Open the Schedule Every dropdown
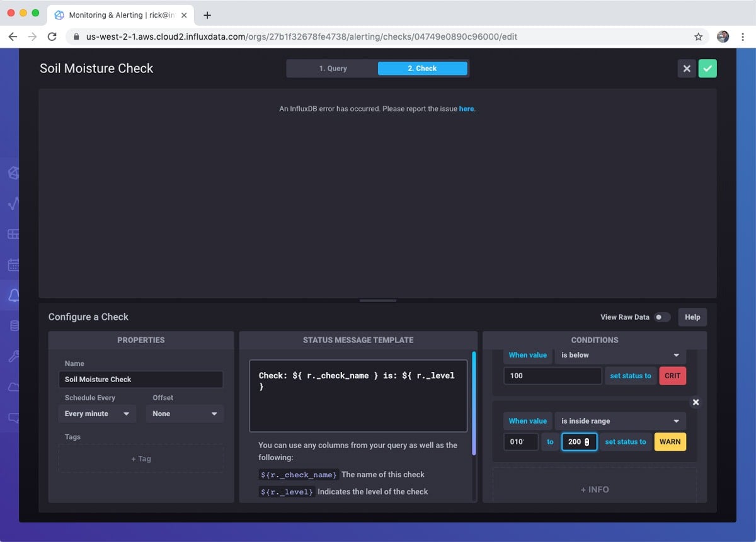The height and width of the screenshot is (542, 756). click(96, 414)
